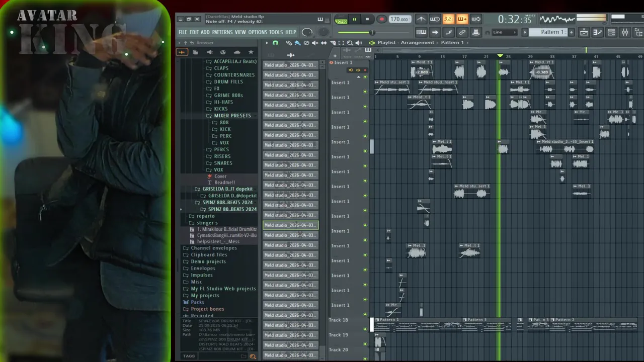The width and height of the screenshot is (644, 362).
Task: Click the browser search magnifier icon
Action: pyautogui.click(x=253, y=356)
